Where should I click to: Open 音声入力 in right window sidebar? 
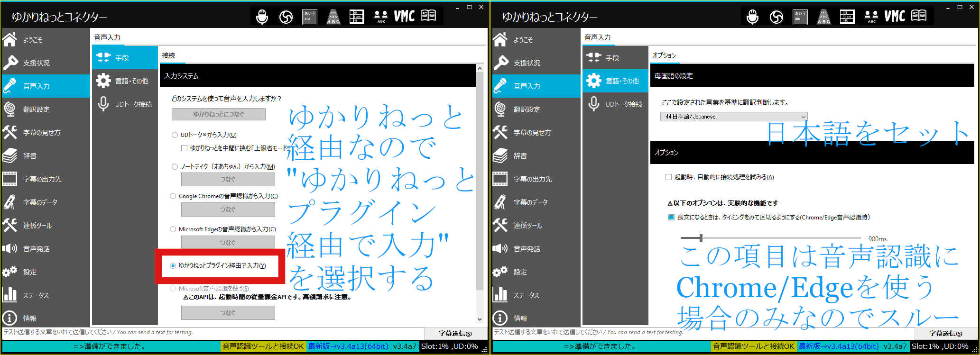point(536,86)
